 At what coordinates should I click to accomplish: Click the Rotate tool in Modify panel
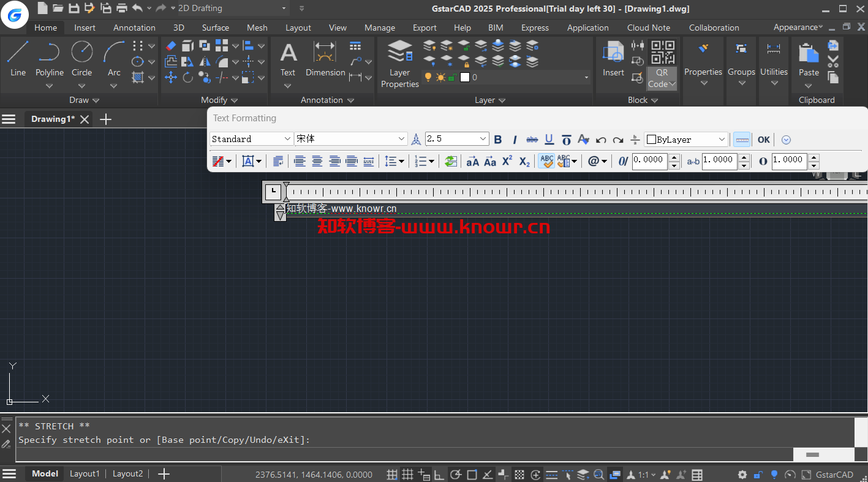(x=187, y=78)
